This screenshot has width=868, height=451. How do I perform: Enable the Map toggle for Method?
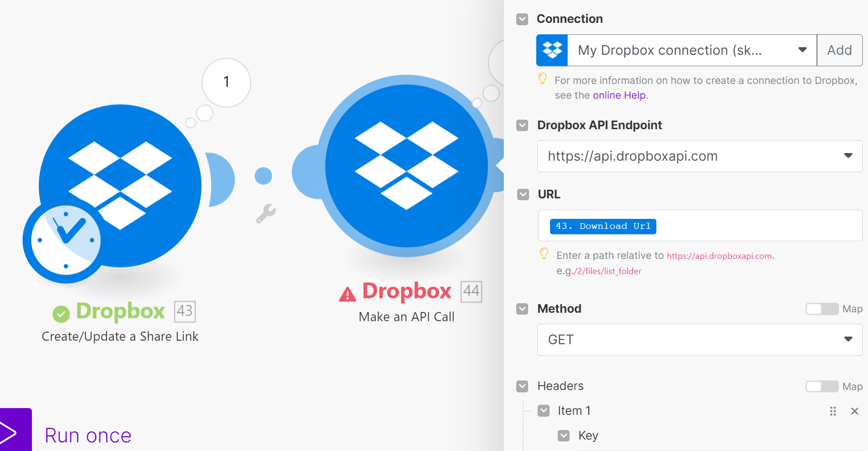(821, 309)
